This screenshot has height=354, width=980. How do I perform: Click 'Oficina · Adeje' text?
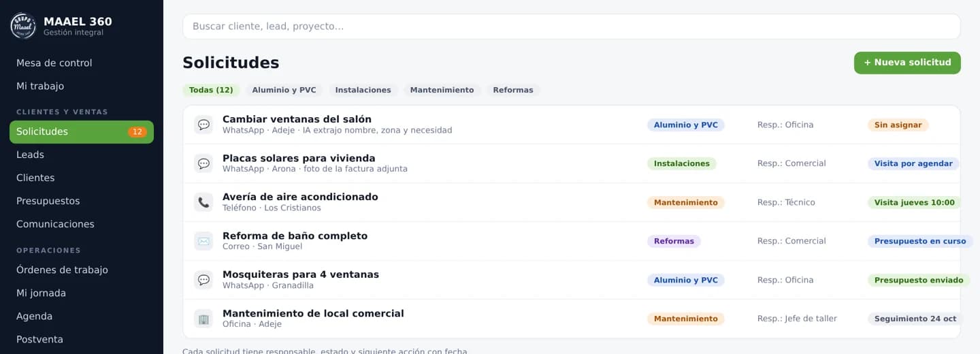click(x=252, y=325)
